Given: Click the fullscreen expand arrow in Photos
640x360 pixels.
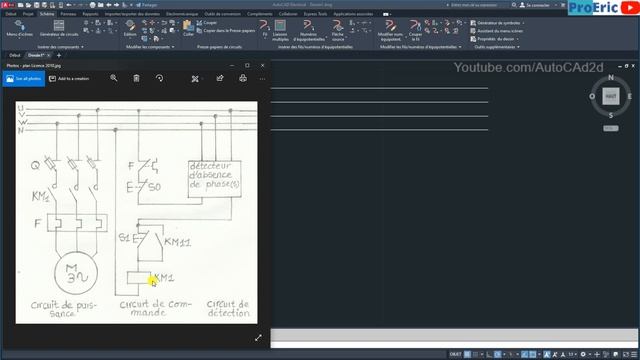Looking at the screenshot, I should click(x=258, y=338).
